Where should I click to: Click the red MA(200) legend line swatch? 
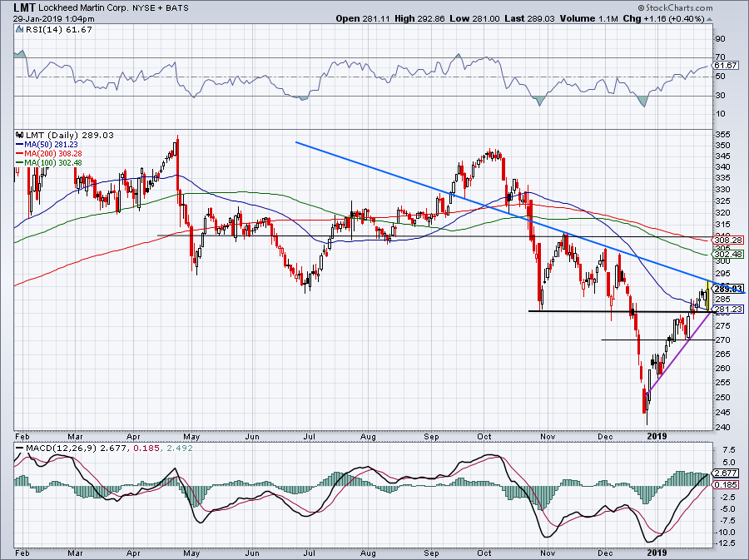(20, 154)
